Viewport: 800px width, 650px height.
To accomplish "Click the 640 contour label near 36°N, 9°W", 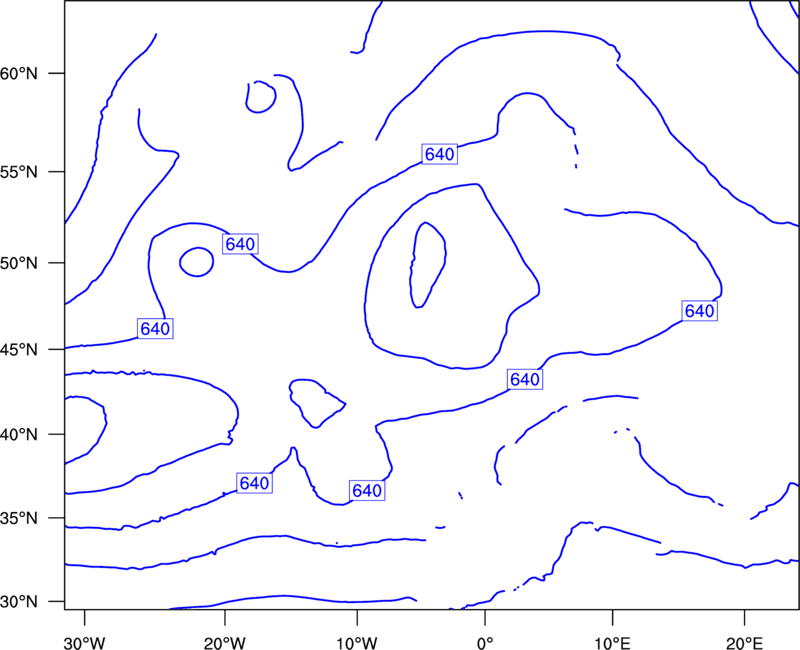I will tap(367, 490).
